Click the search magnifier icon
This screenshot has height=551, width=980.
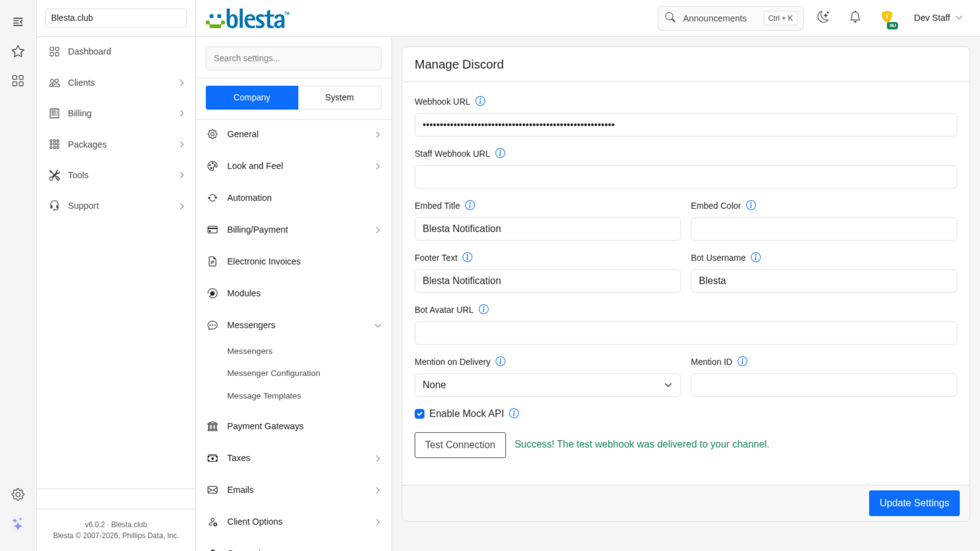click(x=670, y=18)
